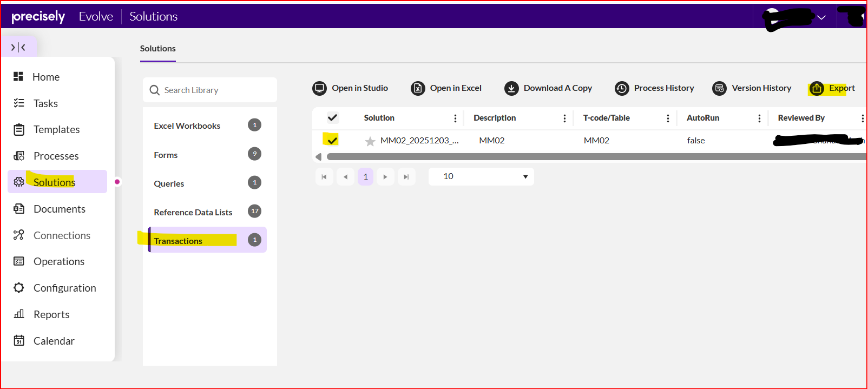This screenshot has height=389, width=868.
Task: Collapse the sidebar with the toggle icon
Action: [18, 48]
